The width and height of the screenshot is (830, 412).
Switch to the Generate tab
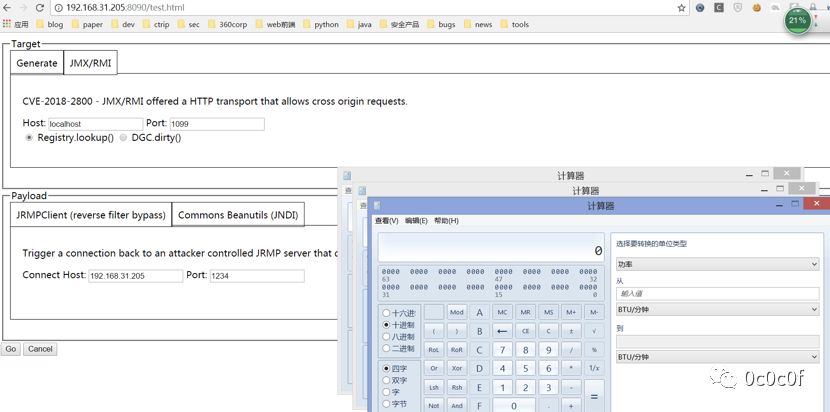[x=37, y=63]
